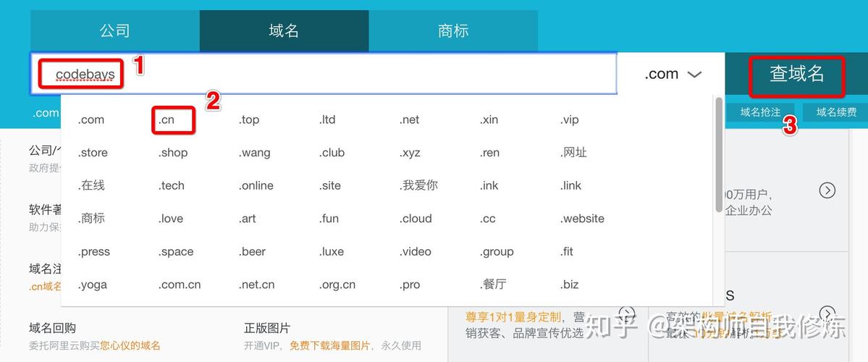Select the .tech suffix

pos(171,185)
